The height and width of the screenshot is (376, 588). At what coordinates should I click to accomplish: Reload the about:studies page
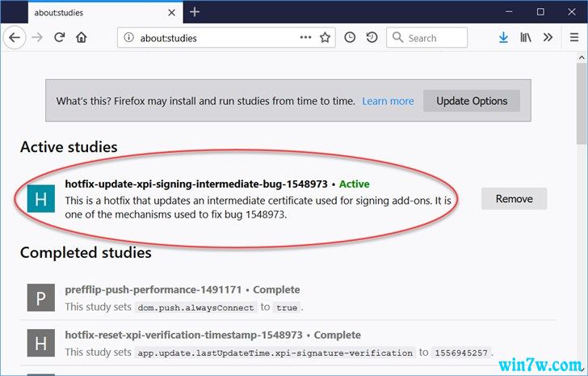tap(59, 37)
